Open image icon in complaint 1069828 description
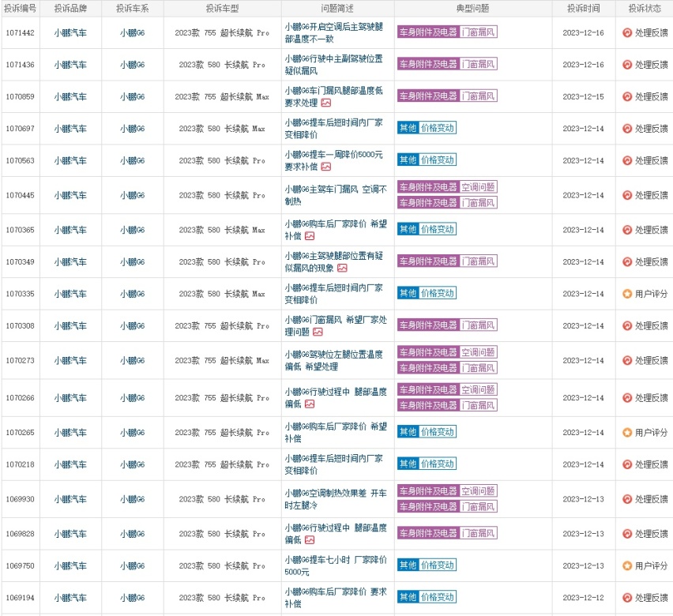Viewport: 673px width, 616px height. [310, 540]
